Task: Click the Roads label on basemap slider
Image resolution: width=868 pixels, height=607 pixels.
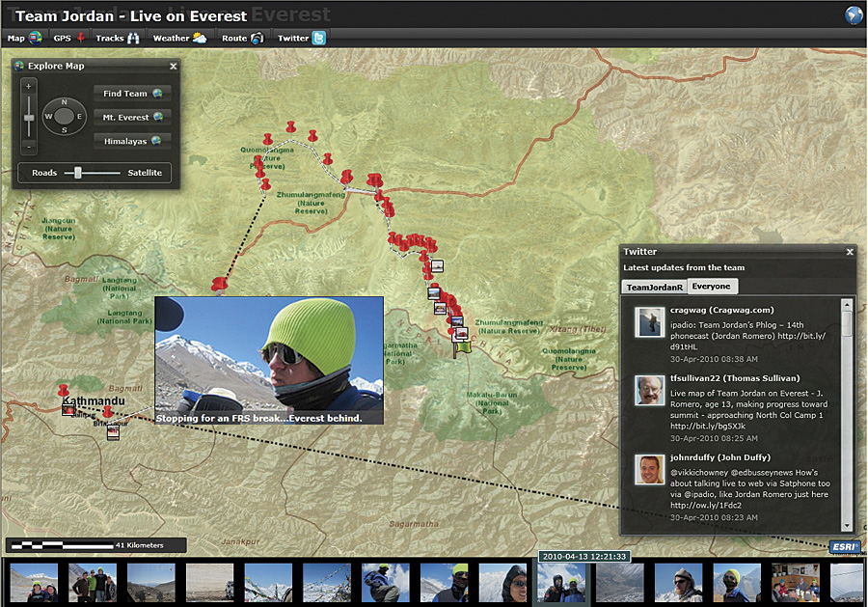Action: click(x=44, y=173)
